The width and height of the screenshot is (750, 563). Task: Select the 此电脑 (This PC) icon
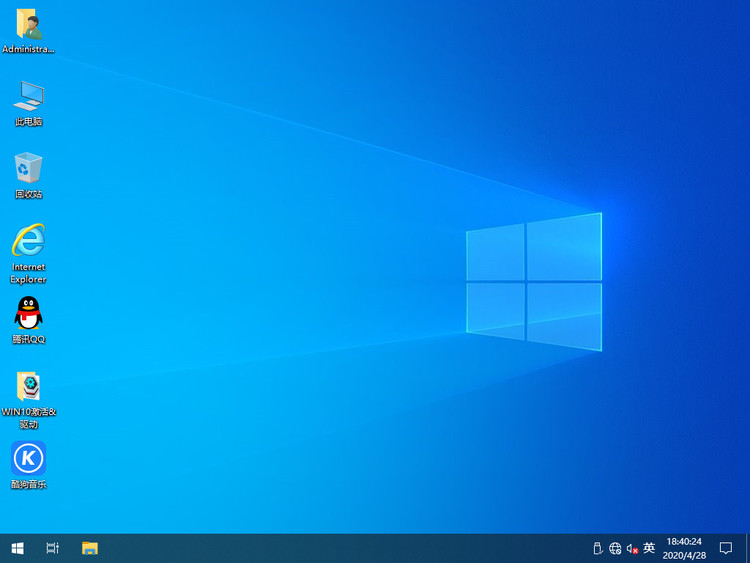pos(28,97)
